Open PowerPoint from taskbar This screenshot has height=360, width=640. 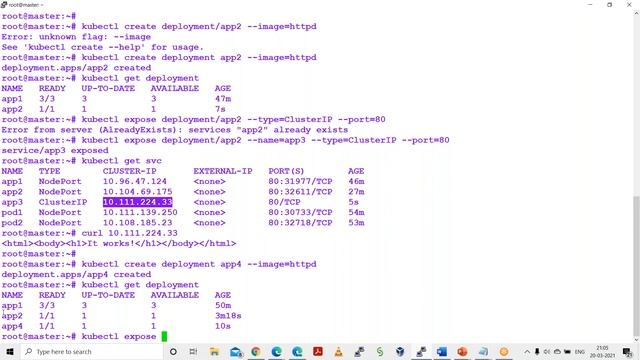click(462, 351)
